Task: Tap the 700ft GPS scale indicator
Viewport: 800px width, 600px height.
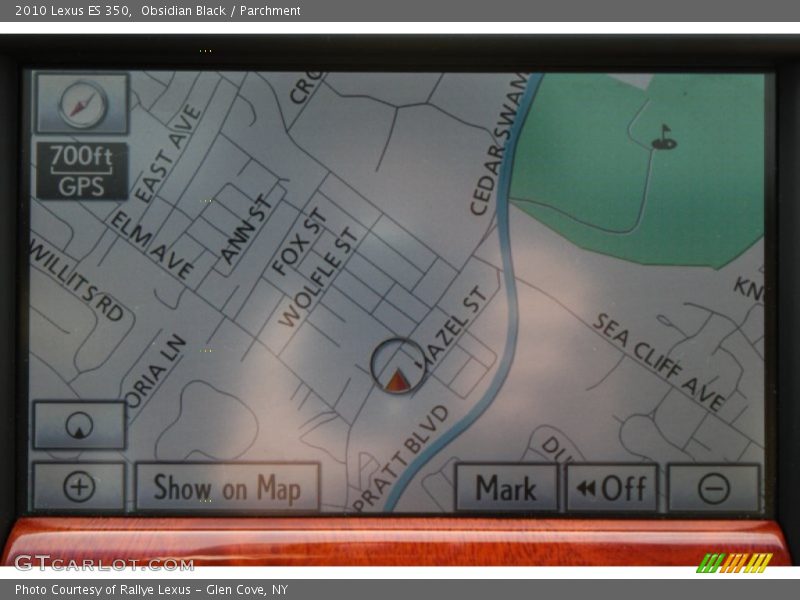Action: tap(82, 170)
